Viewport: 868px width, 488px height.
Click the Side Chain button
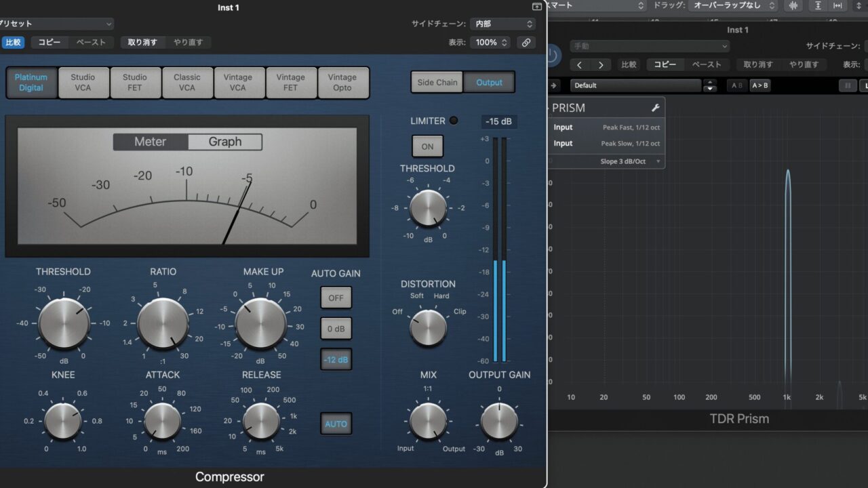point(437,83)
